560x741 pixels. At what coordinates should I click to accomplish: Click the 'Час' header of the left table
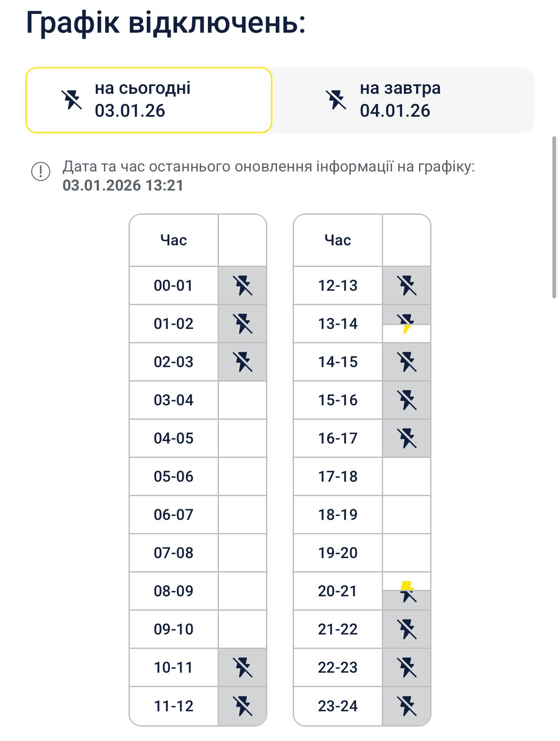pyautogui.click(x=174, y=240)
